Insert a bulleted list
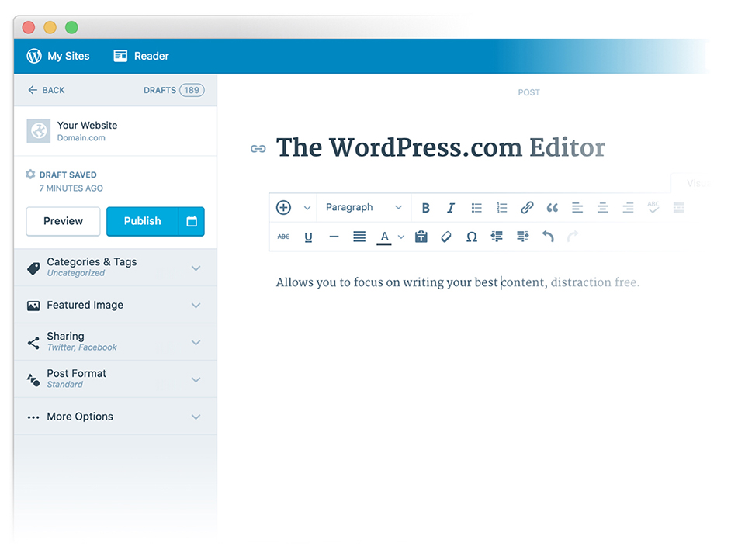The image size is (745, 560). point(476,208)
